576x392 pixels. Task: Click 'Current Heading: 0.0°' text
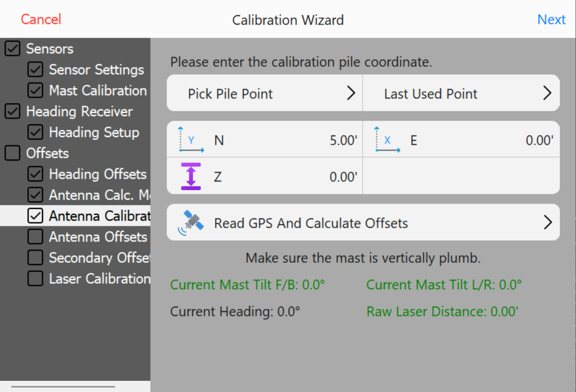point(235,312)
